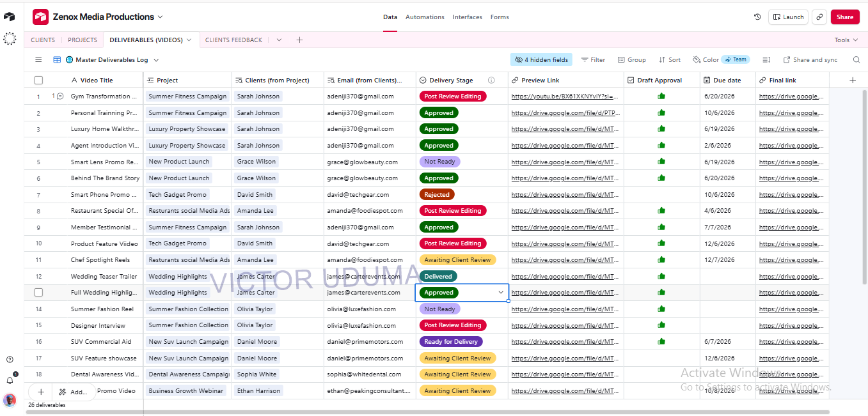Open the Automations tab

tap(425, 17)
